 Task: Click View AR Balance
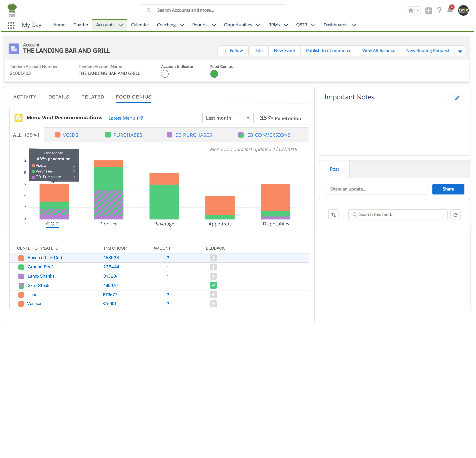point(379,51)
